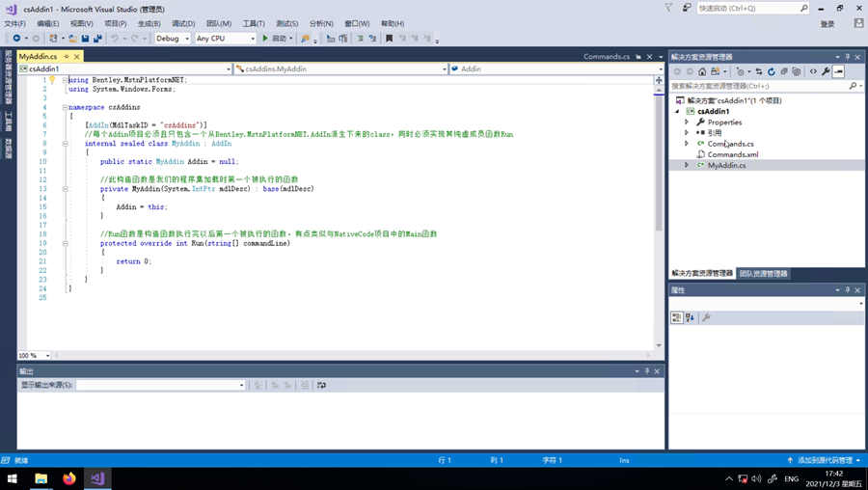This screenshot has height=490, width=868.
Task: Click the feedback icon beside Quick Launch
Action: pyautogui.click(x=687, y=8)
